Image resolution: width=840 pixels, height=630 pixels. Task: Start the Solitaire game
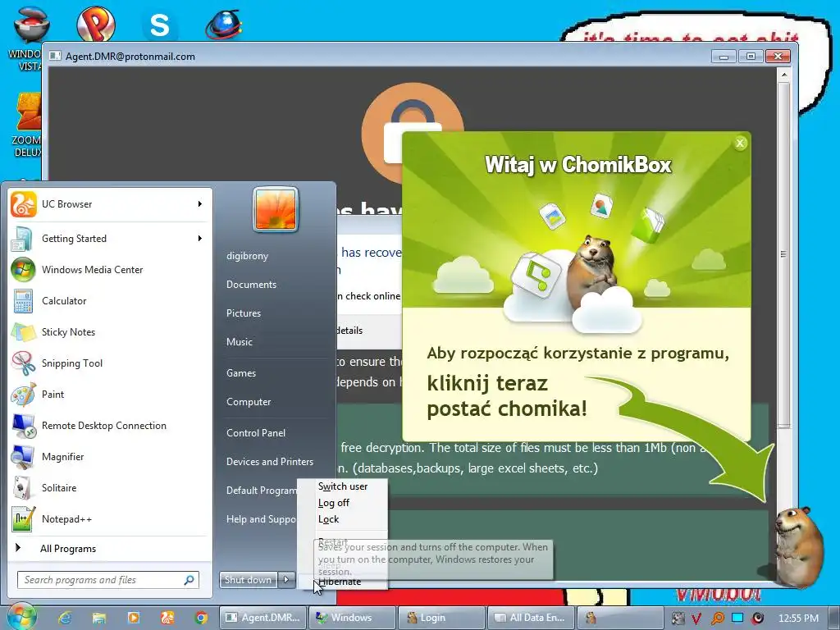109,488
